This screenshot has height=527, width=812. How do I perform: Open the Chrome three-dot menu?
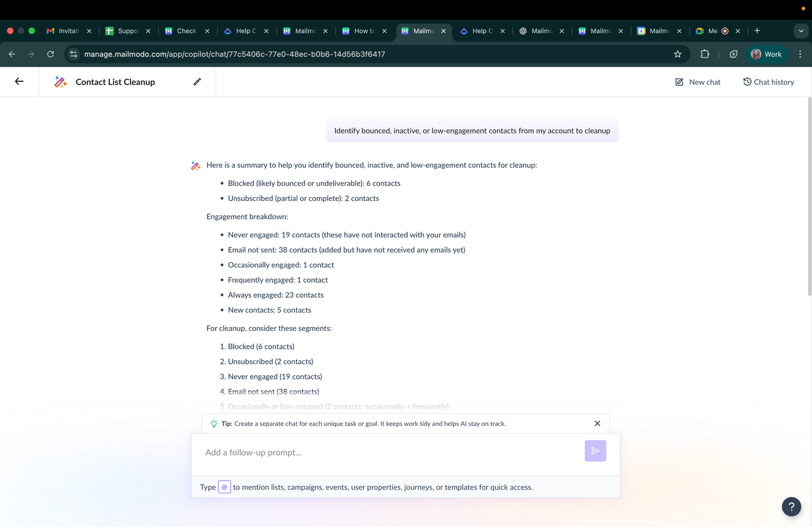point(800,54)
